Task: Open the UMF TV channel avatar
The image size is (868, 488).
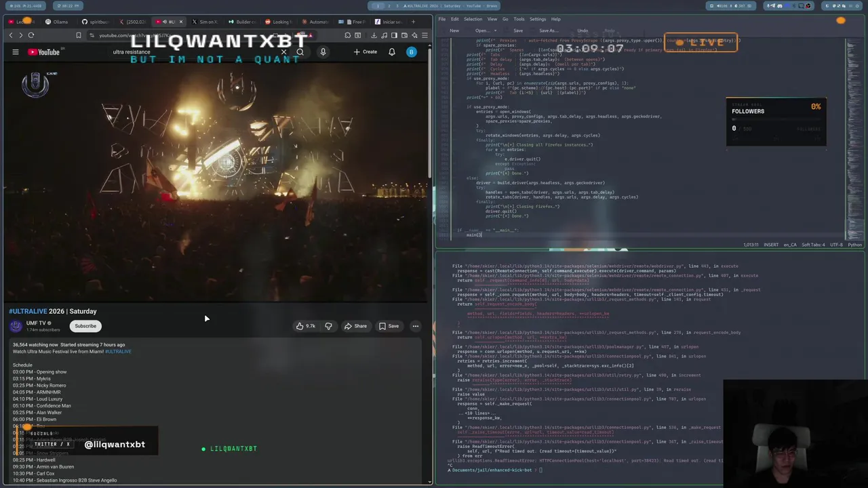Action: pos(16,326)
